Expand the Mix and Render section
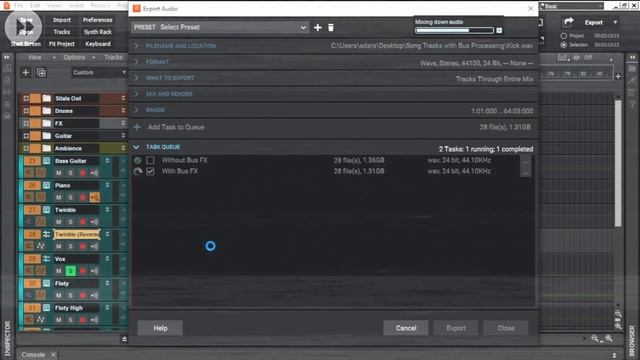 (x=136, y=94)
